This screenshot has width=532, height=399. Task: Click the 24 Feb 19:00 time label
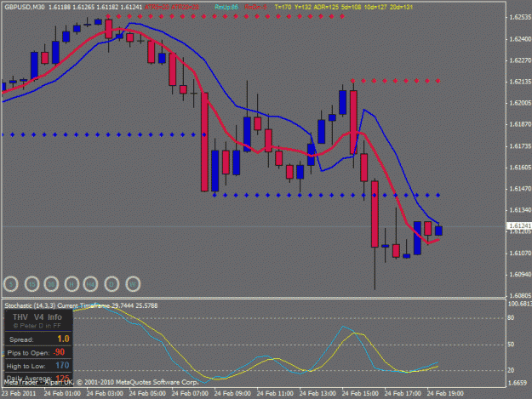coord(445,394)
